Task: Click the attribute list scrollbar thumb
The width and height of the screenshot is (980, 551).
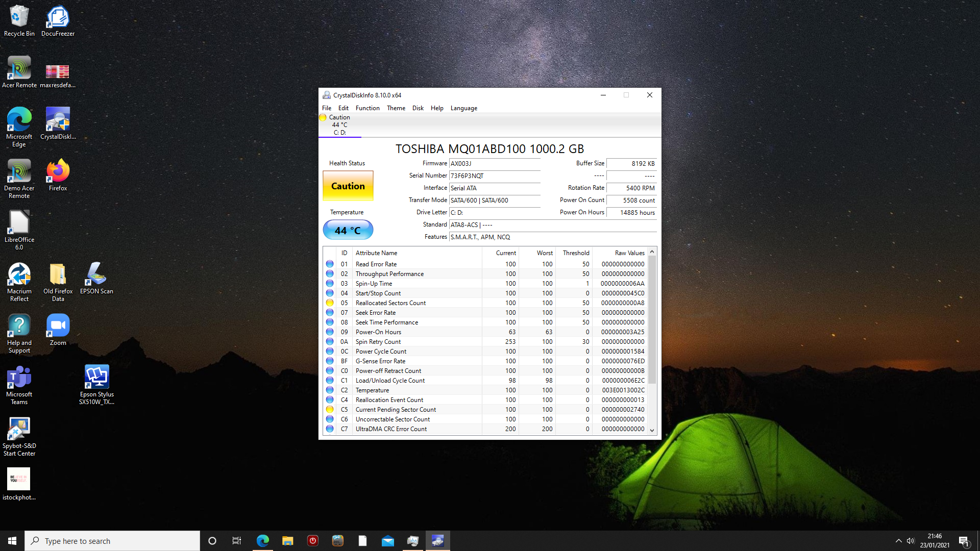Action: pyautogui.click(x=652, y=320)
